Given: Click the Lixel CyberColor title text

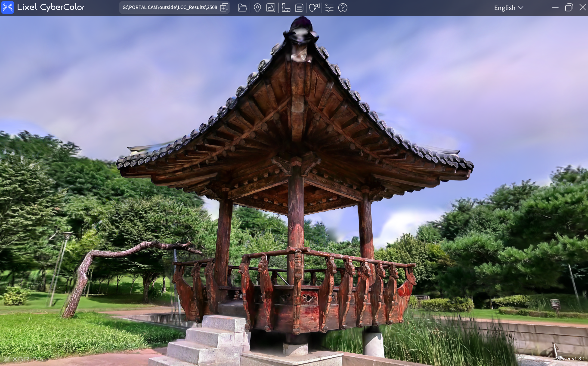Looking at the screenshot, I should click(51, 7).
